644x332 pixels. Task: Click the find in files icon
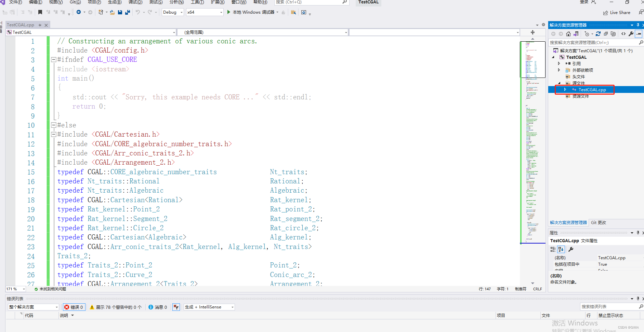pos(293,12)
